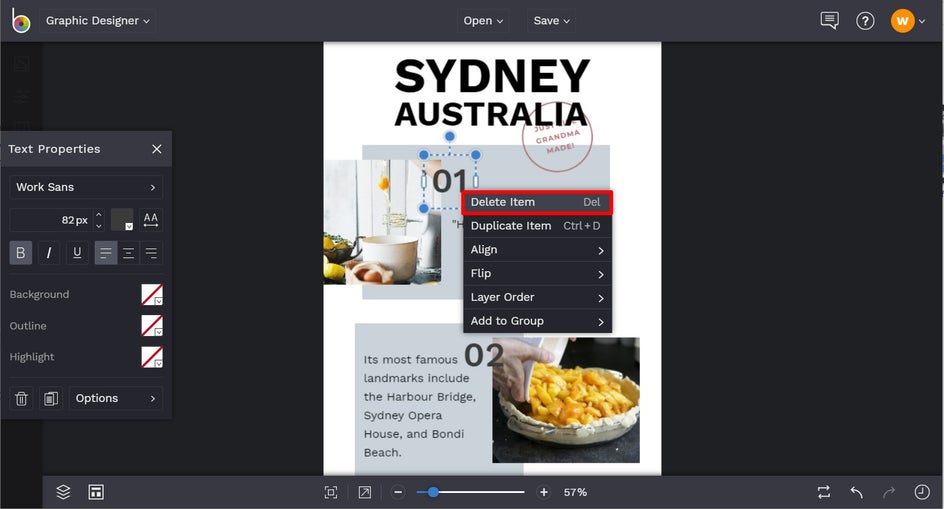The image size is (944, 509).
Task: Click the help question mark icon
Action: tap(865, 21)
